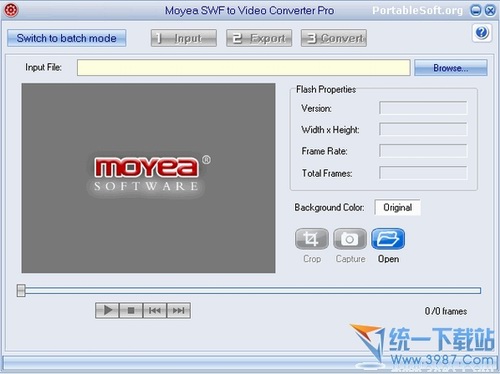
Task: Click the Frame Rate field
Action: pyautogui.click(x=423, y=151)
